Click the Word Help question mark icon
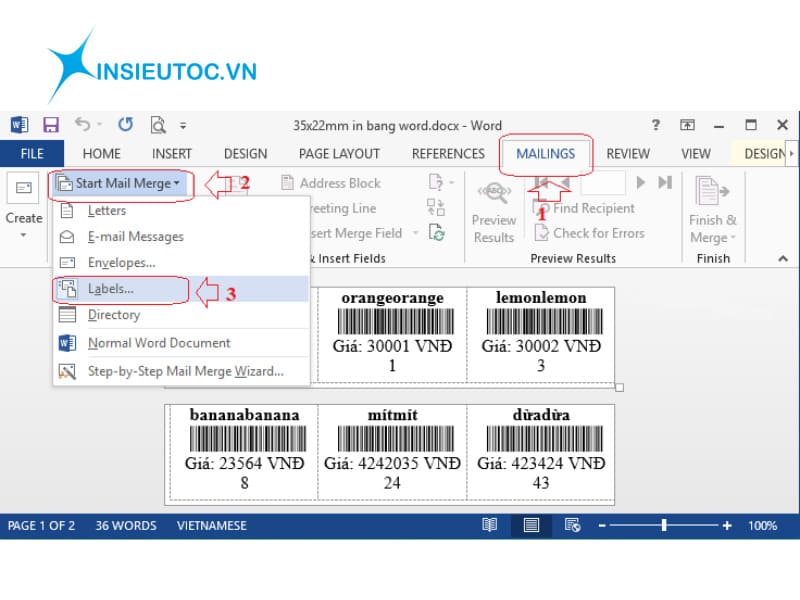The image size is (800, 600). pos(655,125)
